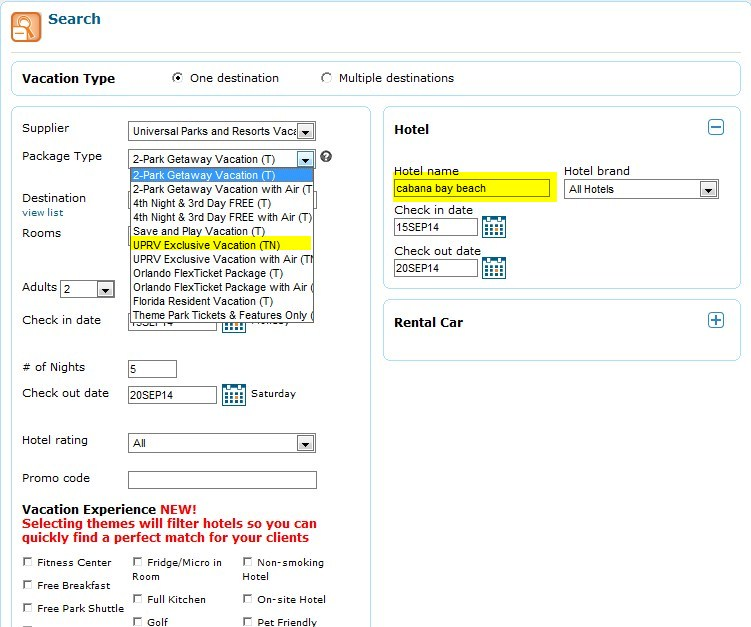Click the Promo code input field
Image resolution: width=751 pixels, height=627 pixels.
[x=222, y=479]
